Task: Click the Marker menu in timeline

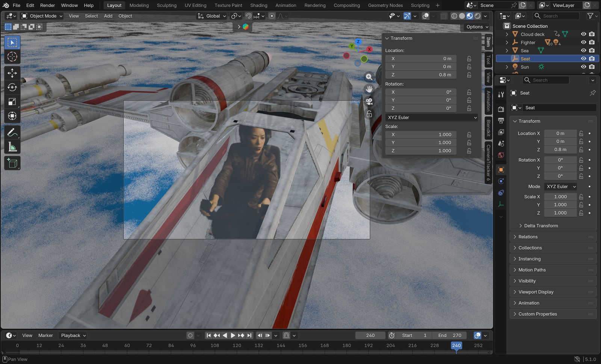Action: (45, 335)
